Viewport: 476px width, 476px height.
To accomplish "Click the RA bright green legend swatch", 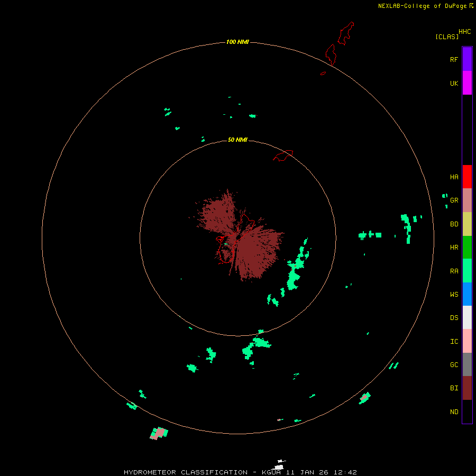I will (467, 271).
